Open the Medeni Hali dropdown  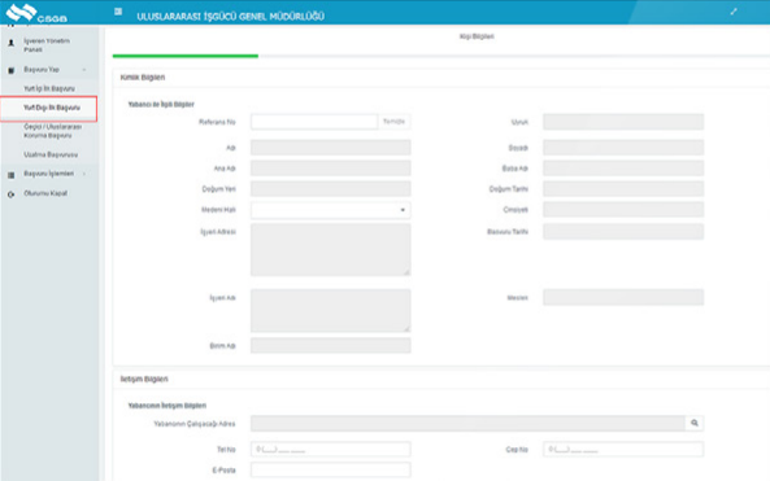330,210
